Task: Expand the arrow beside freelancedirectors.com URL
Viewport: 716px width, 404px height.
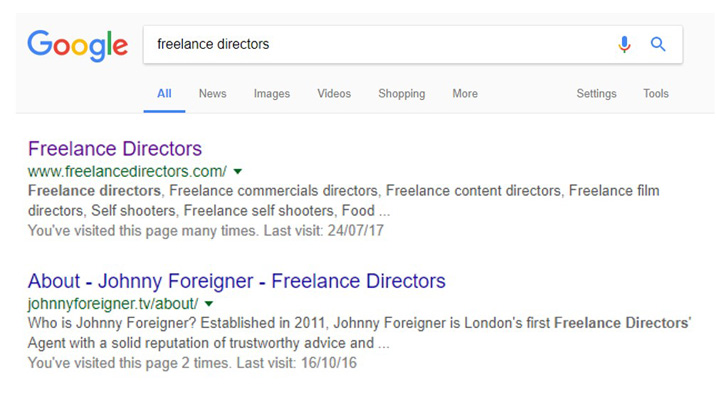Action: (237, 172)
